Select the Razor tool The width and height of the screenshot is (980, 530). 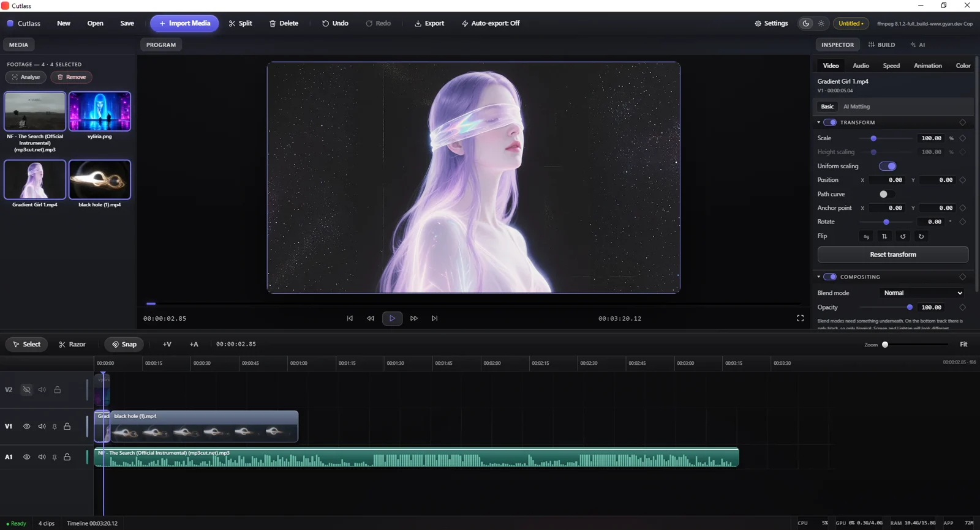[72, 345]
